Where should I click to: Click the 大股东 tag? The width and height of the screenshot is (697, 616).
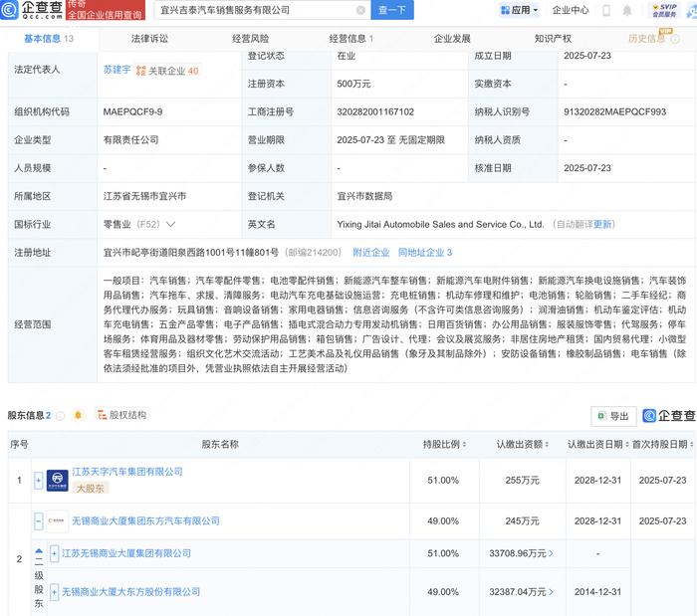point(91,489)
